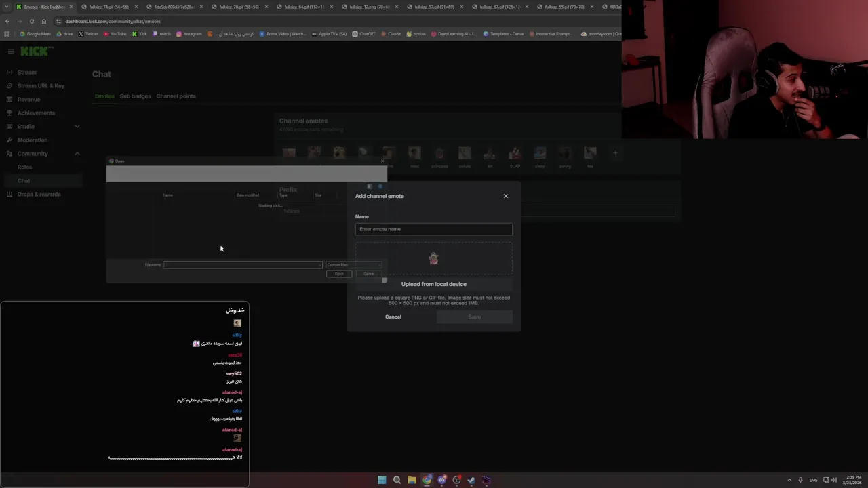The image size is (868, 488).
Task: Click the Kick logo in header
Action: [37, 52]
